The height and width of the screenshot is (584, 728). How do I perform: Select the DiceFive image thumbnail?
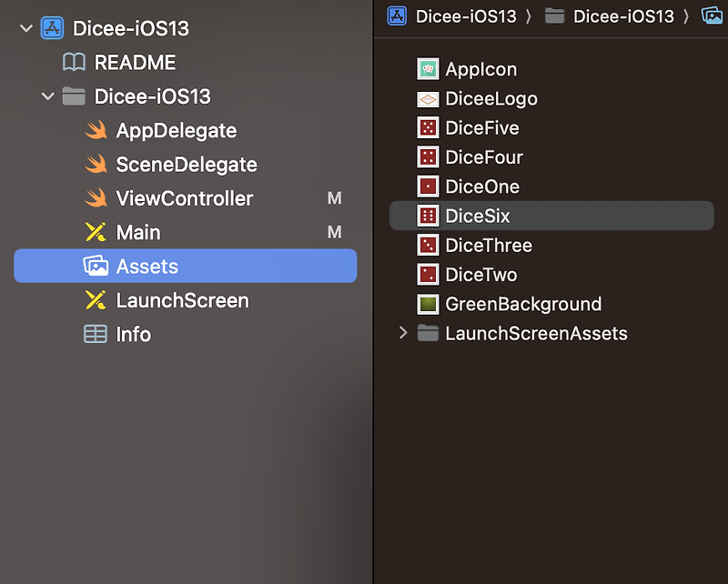click(428, 127)
